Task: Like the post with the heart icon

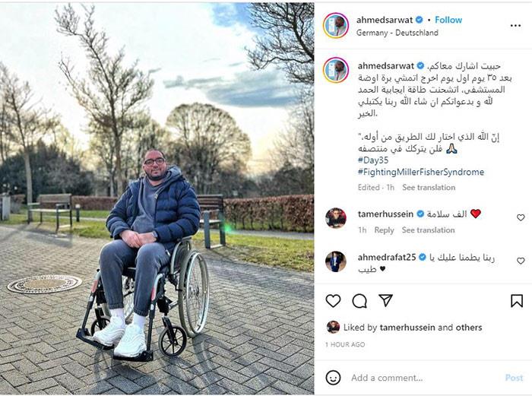Action: coord(333,301)
